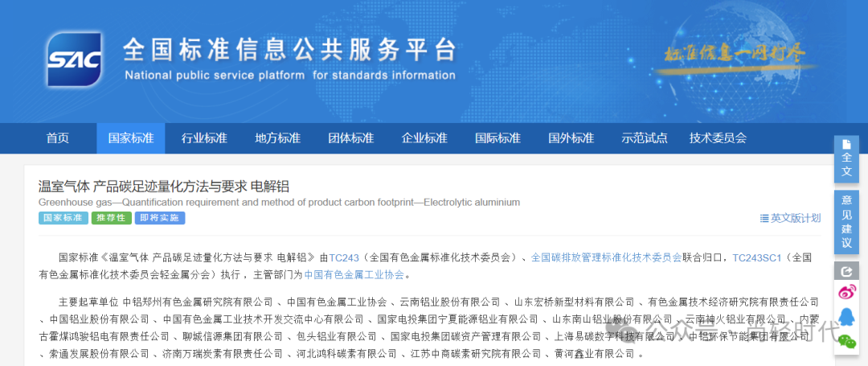
Task: Click the blue 国家标准 tag
Action: 63,218
